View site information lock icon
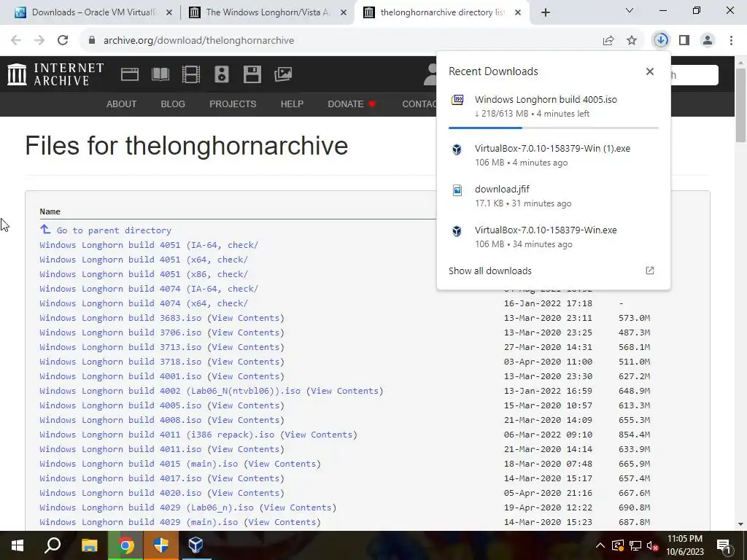Screen dimensions: 747x560 tap(92, 41)
